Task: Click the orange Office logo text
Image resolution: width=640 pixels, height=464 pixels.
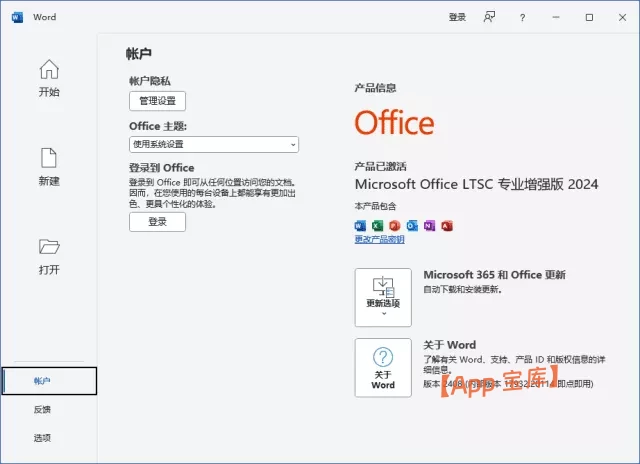Action: (394, 122)
